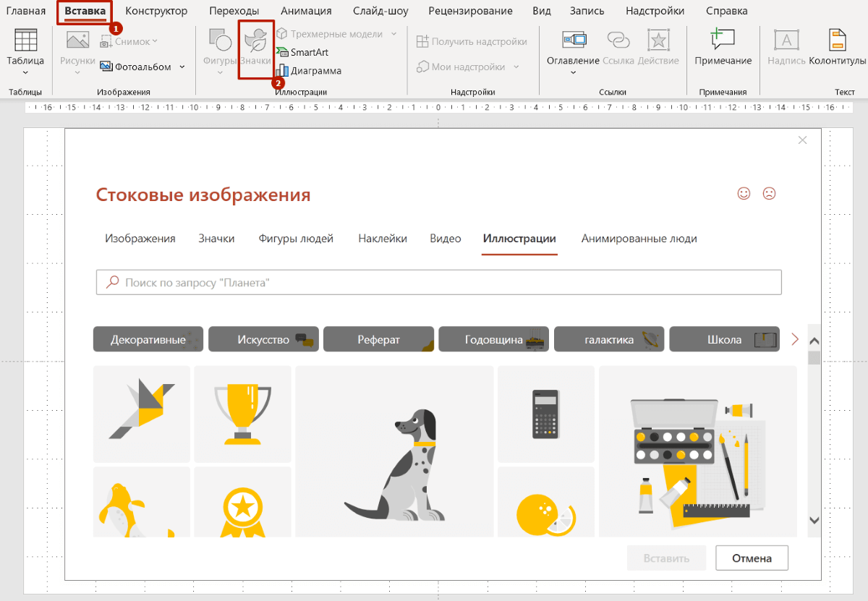868x601 pixels.
Task: Click the happy smiley feedback icon
Action: 744,193
